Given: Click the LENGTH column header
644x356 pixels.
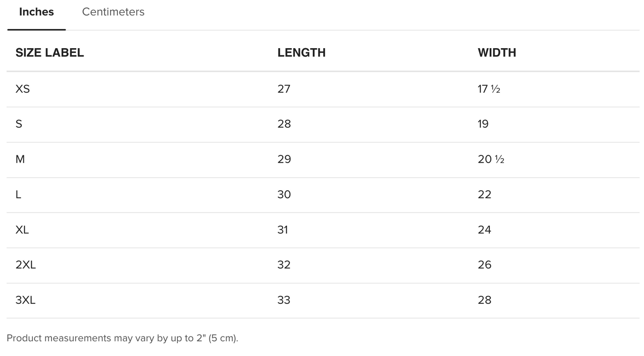Looking at the screenshot, I should 301,53.
